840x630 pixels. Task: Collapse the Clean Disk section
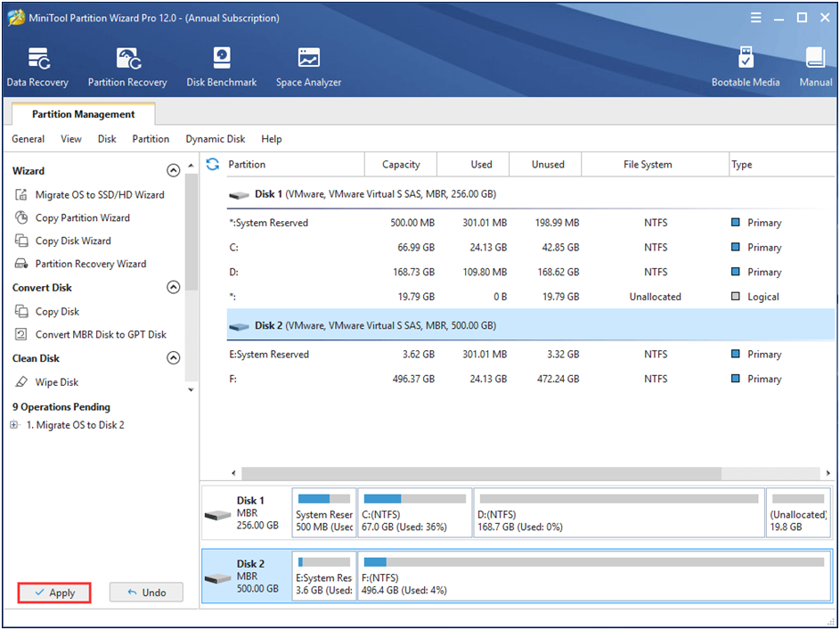coord(173,358)
